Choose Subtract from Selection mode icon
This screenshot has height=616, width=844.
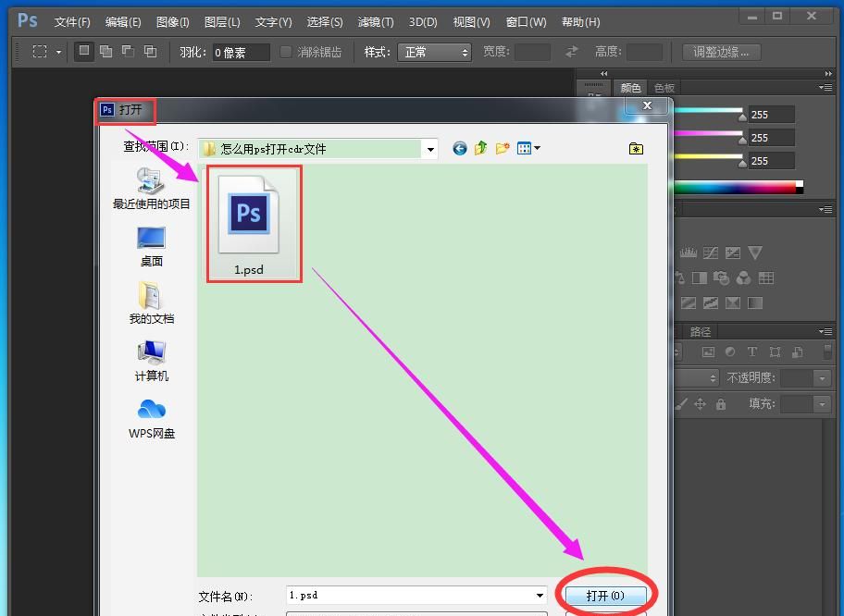tap(128, 52)
